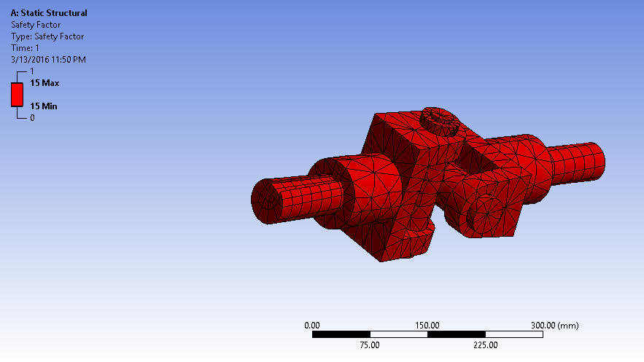Click the '0.00' scale label
This screenshot has height=362, width=644.
point(312,326)
